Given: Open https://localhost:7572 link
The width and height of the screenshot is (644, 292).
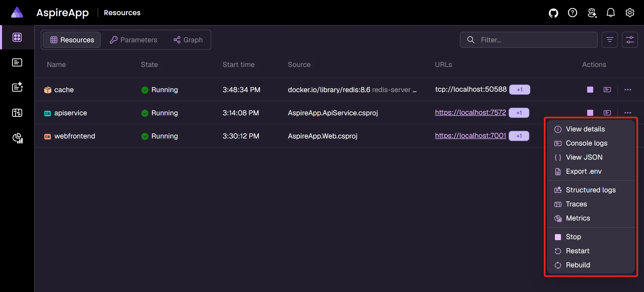Looking at the screenshot, I should (x=470, y=113).
